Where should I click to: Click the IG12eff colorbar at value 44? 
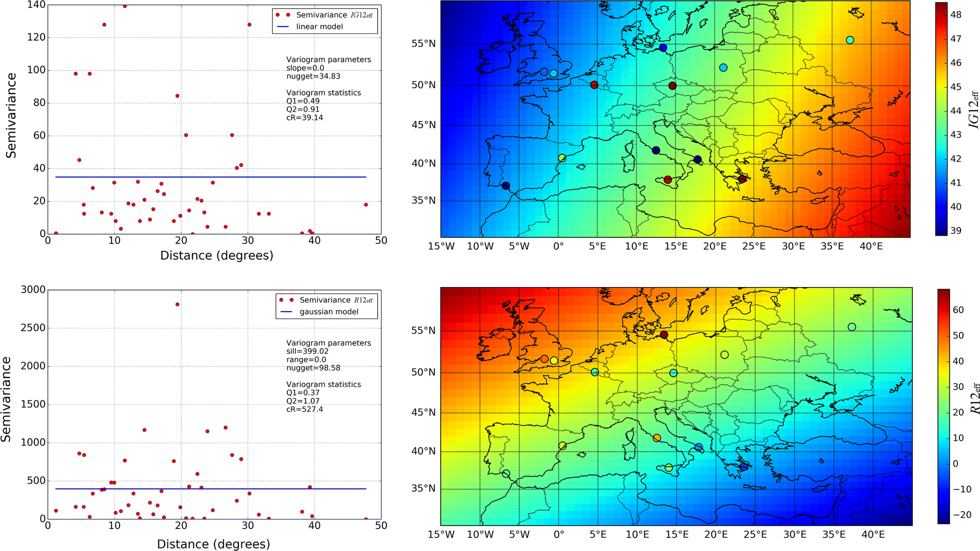[x=941, y=110]
